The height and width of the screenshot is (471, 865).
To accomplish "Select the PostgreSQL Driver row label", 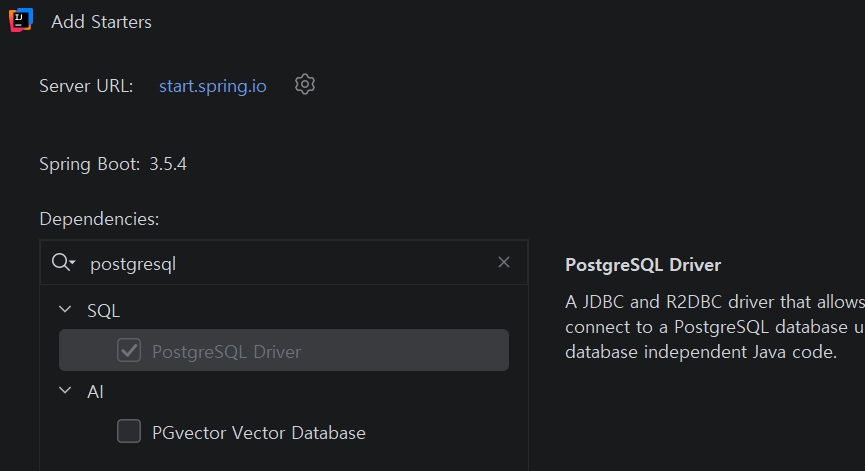I will click(x=226, y=351).
